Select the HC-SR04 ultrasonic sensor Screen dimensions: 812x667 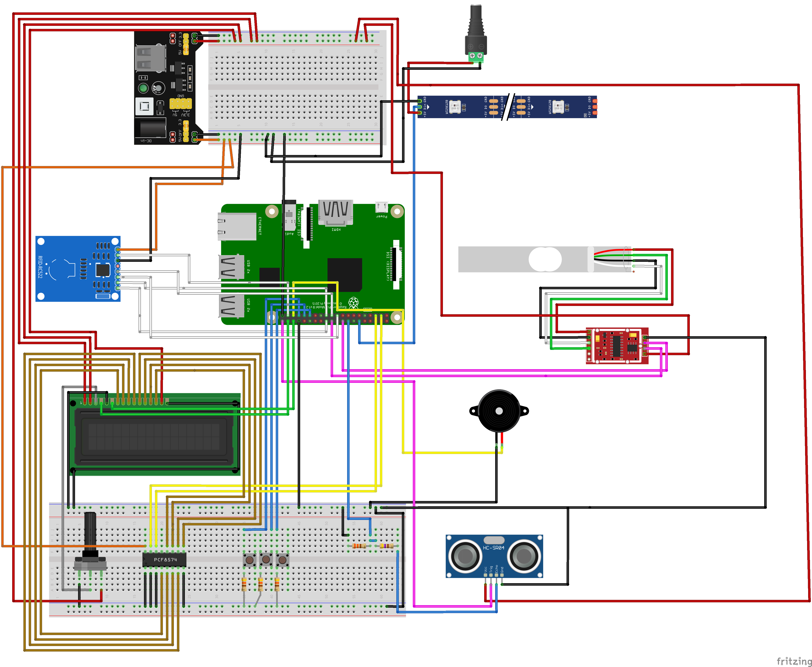pos(494,556)
